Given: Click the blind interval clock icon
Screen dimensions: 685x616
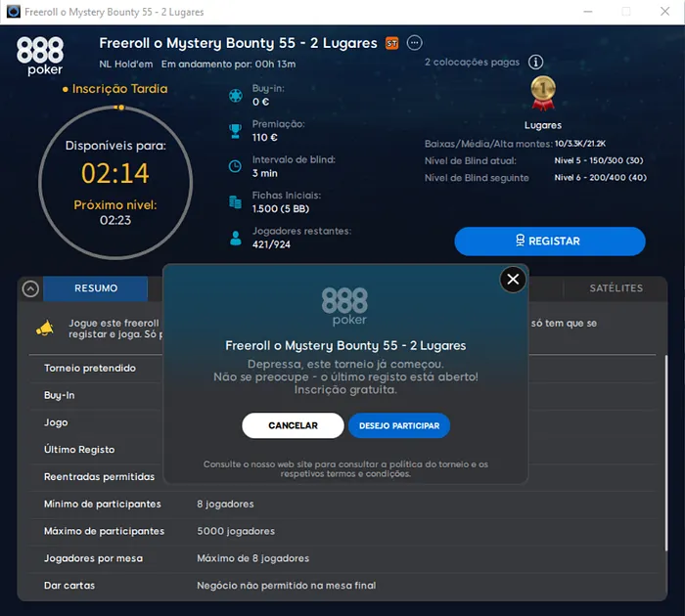Looking at the screenshot, I should [x=235, y=166].
